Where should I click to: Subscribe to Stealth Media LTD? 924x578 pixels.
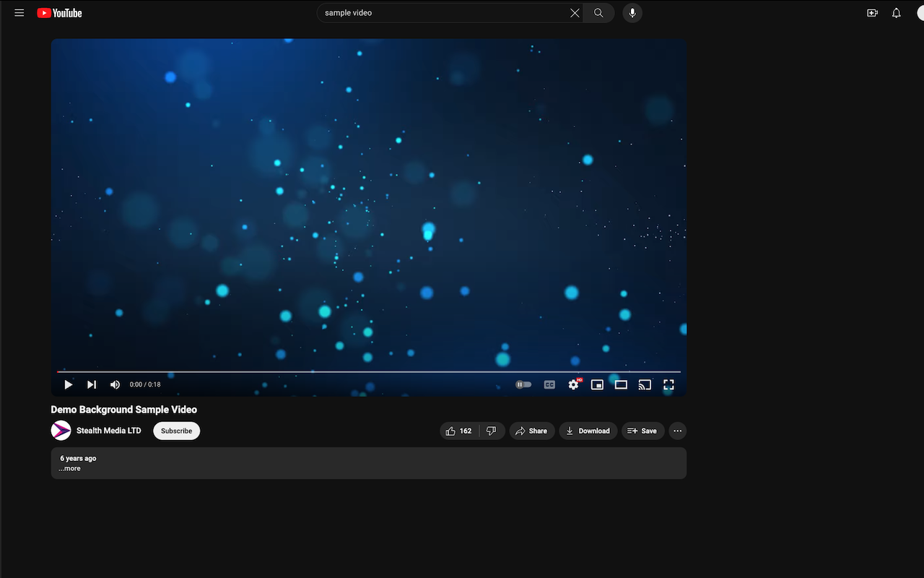coord(176,431)
